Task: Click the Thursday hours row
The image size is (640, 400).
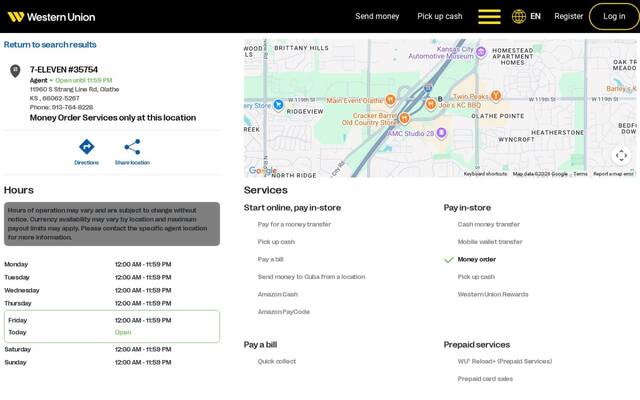Action: [112, 303]
